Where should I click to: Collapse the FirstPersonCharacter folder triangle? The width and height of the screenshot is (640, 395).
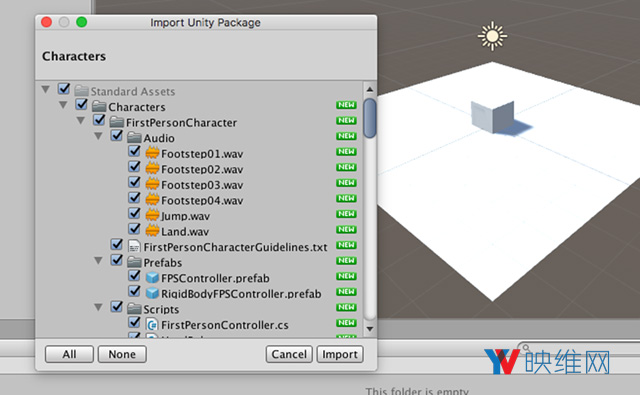click(81, 121)
